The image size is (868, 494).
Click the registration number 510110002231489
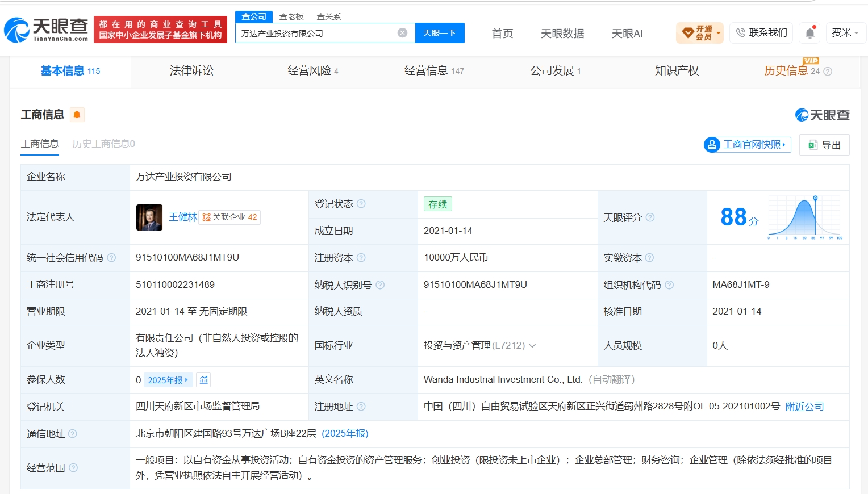[175, 285]
